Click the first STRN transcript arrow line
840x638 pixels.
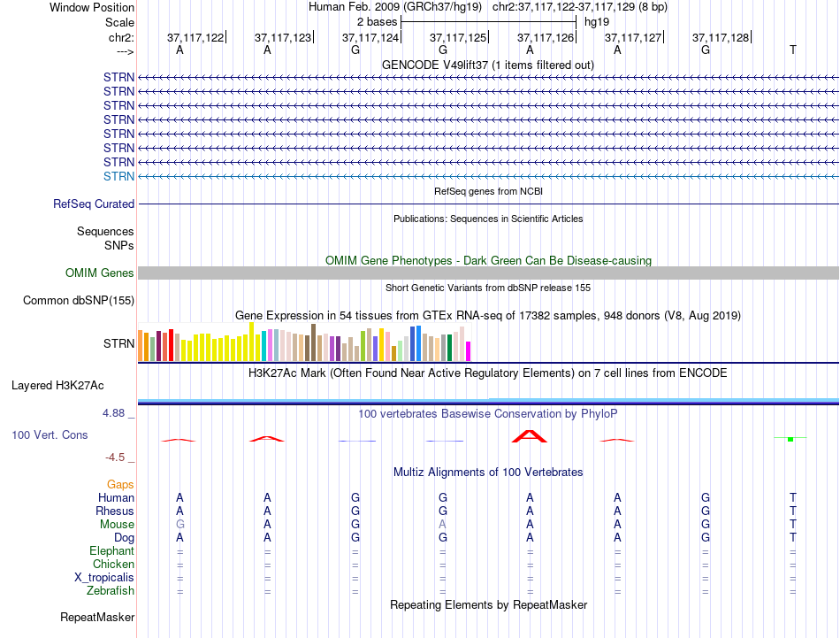[488, 78]
